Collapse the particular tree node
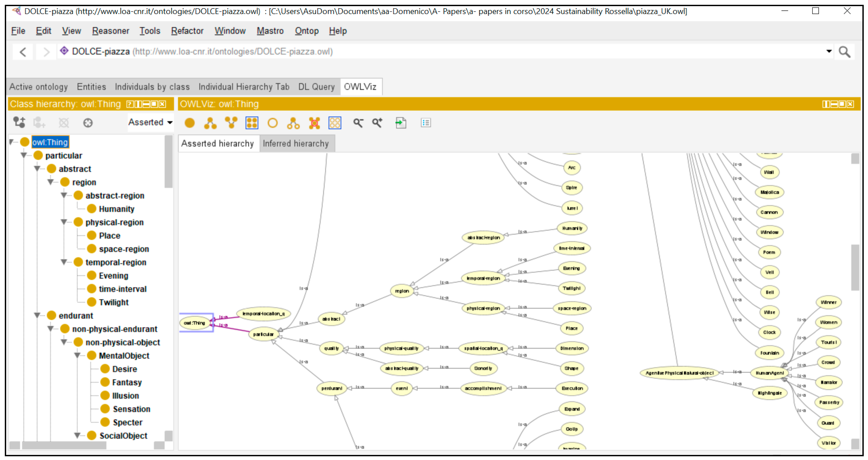 pyautogui.click(x=24, y=156)
